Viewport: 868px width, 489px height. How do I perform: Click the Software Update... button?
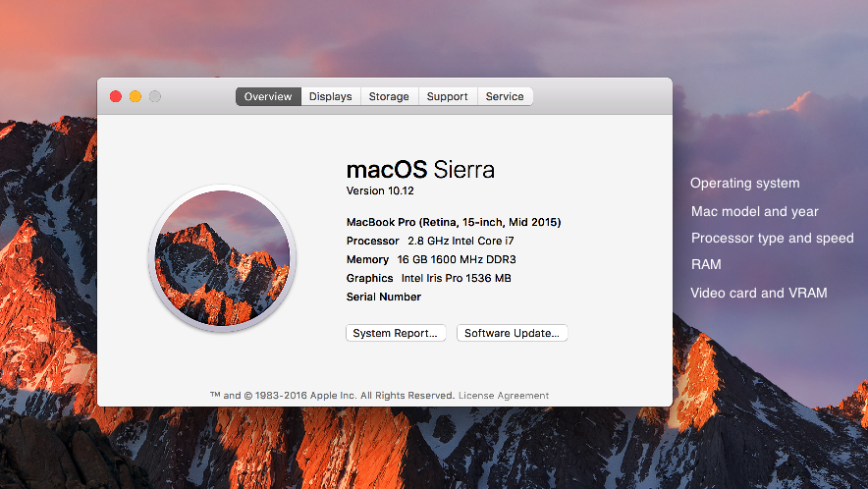512,333
